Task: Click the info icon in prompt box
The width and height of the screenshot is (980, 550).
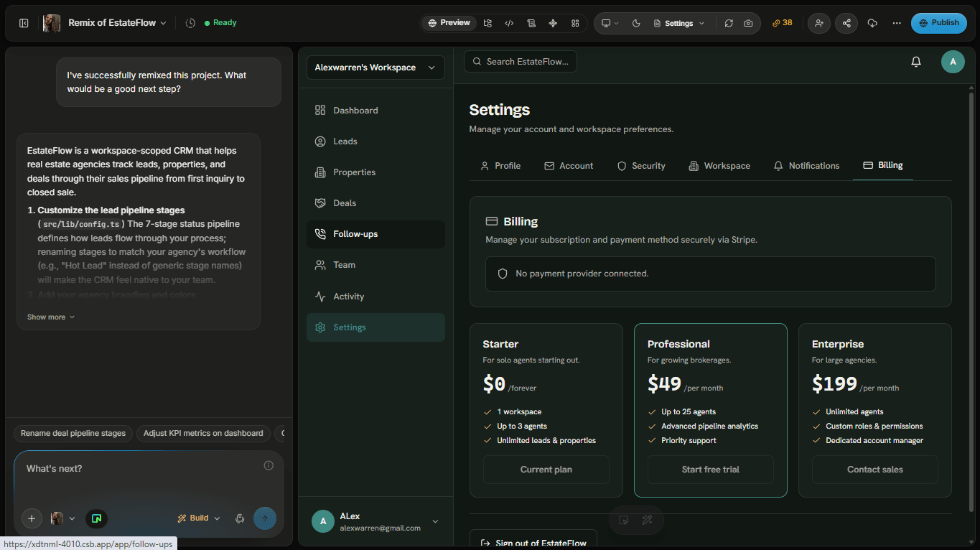Action: click(269, 466)
